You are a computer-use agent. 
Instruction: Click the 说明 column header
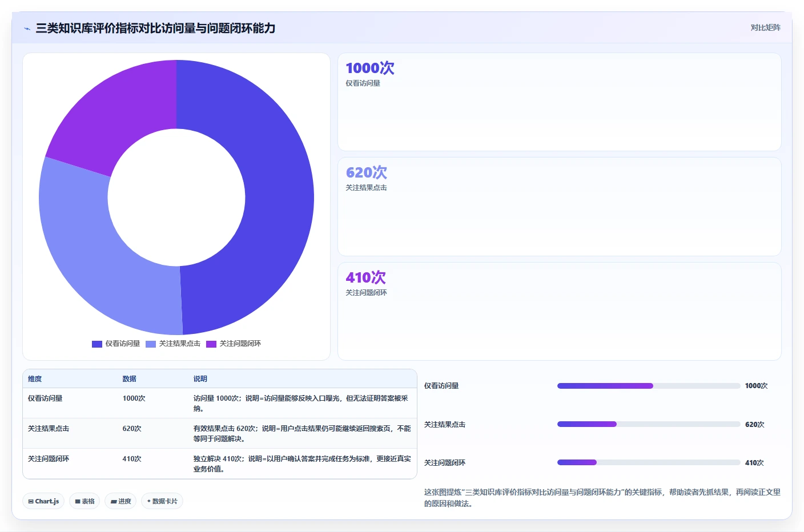coord(200,379)
